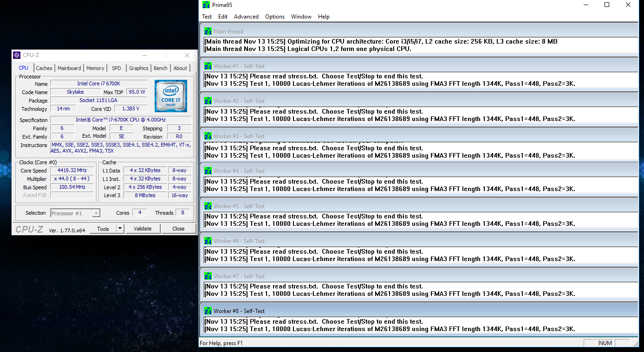Switch to the Mainboard tab

[69, 68]
